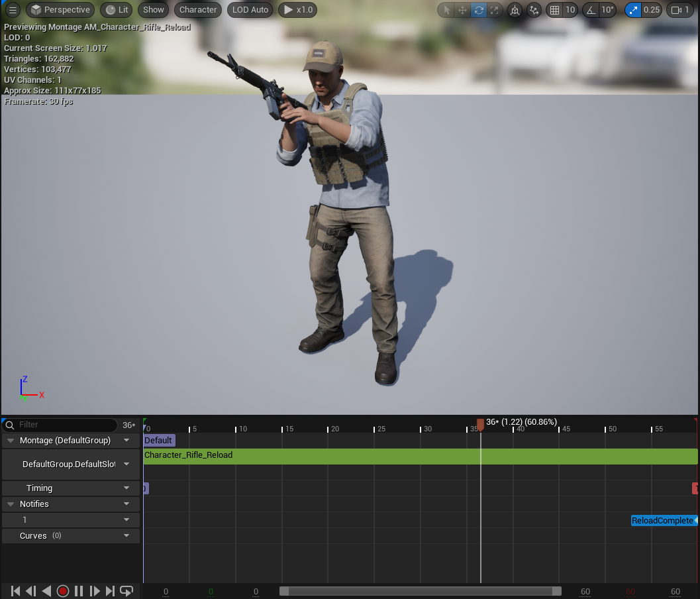The image size is (700, 599).
Task: Click the frame number 36* field
Action: point(128,425)
